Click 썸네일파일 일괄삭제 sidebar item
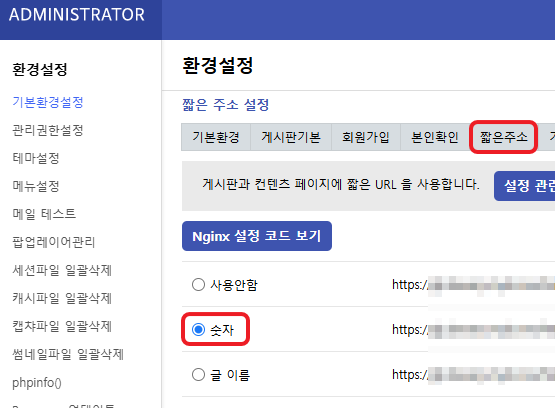555x408 pixels. [68, 354]
